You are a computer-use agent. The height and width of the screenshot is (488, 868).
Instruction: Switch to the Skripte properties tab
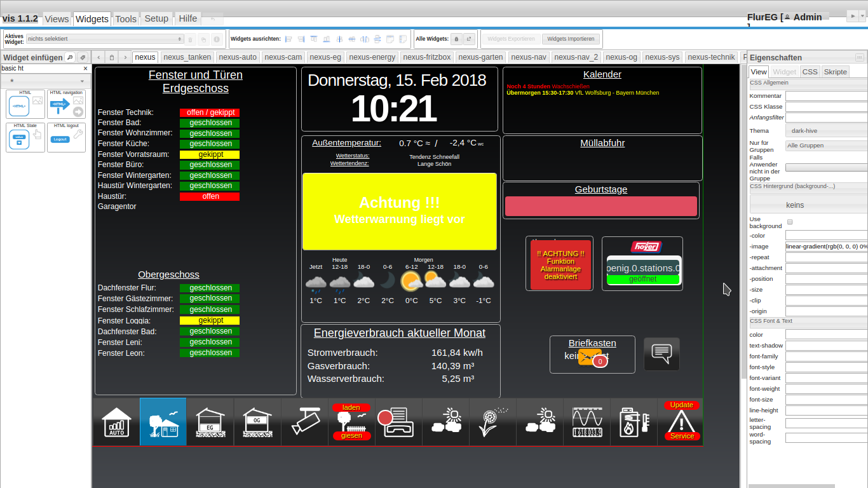(836, 72)
